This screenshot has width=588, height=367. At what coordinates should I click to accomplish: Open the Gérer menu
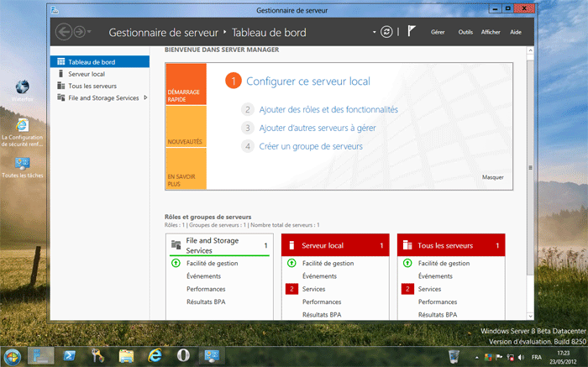[x=438, y=32]
